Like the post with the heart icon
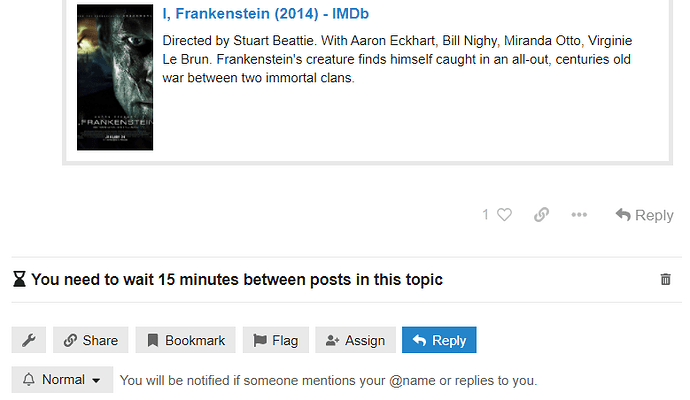 pos(504,215)
